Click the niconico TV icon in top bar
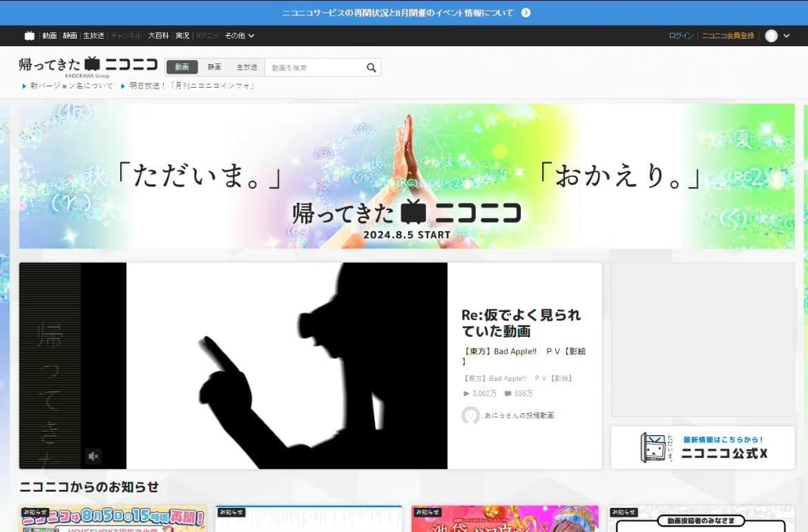The image size is (808, 532). click(x=30, y=35)
